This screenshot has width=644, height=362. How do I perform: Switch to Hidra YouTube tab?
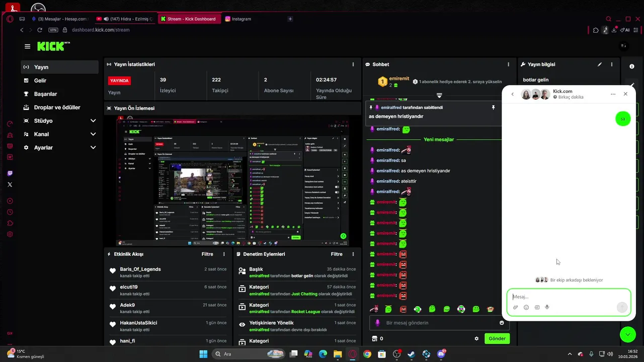124,19
